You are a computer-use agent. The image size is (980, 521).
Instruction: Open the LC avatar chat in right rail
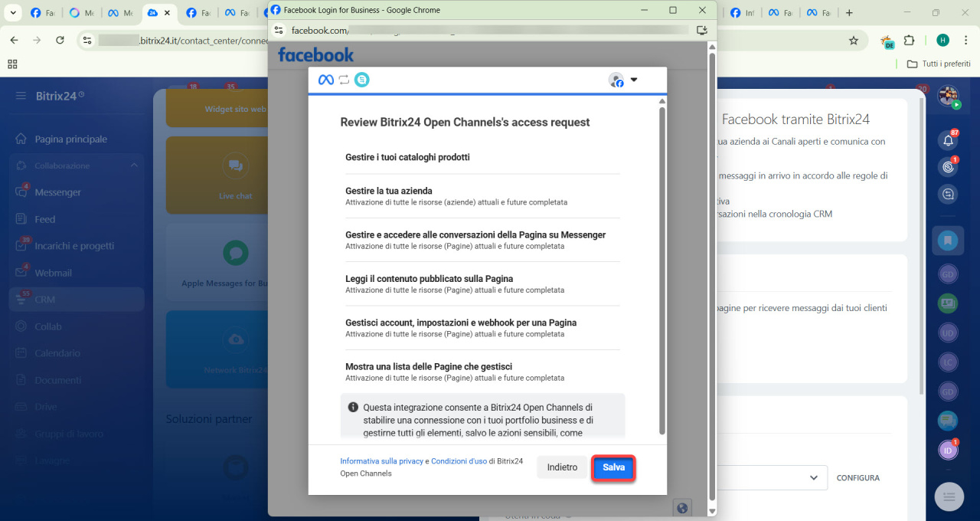(x=948, y=362)
